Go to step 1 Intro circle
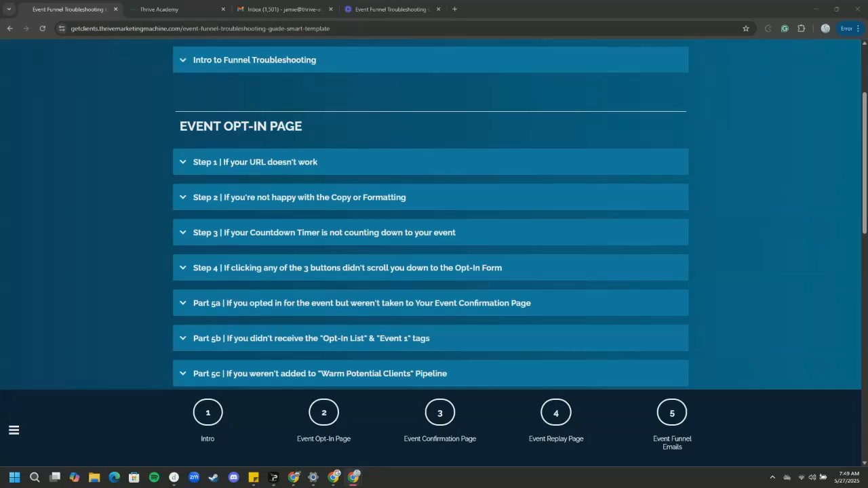This screenshot has height=488, width=868. (208, 413)
